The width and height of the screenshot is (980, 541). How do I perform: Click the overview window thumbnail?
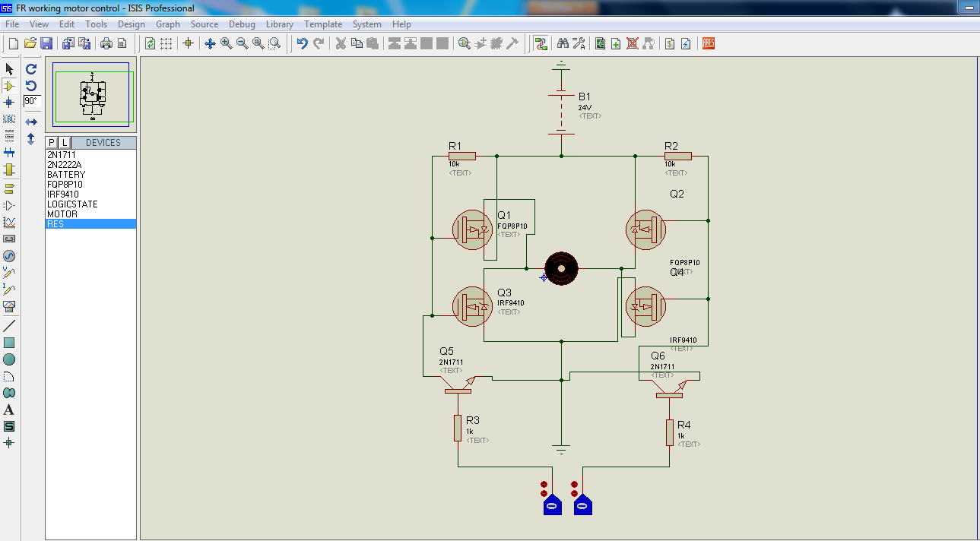point(91,94)
